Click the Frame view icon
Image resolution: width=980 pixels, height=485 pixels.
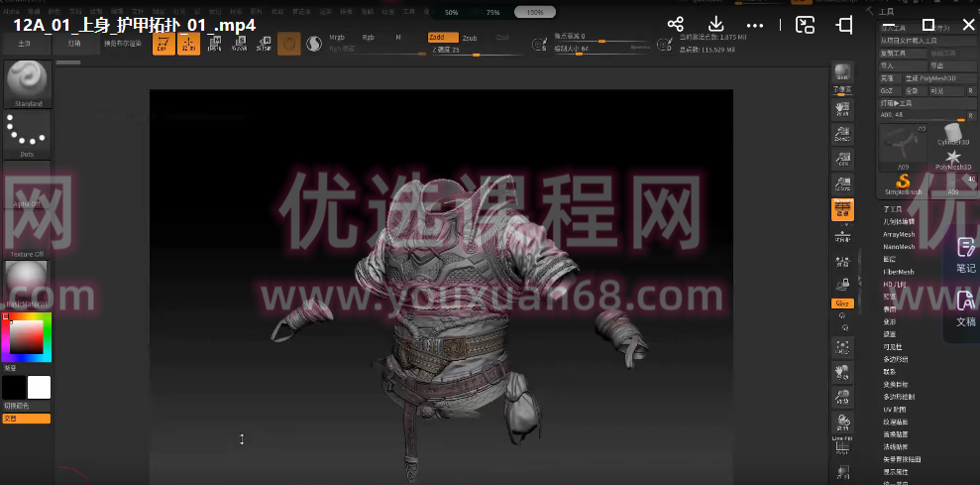click(842, 348)
